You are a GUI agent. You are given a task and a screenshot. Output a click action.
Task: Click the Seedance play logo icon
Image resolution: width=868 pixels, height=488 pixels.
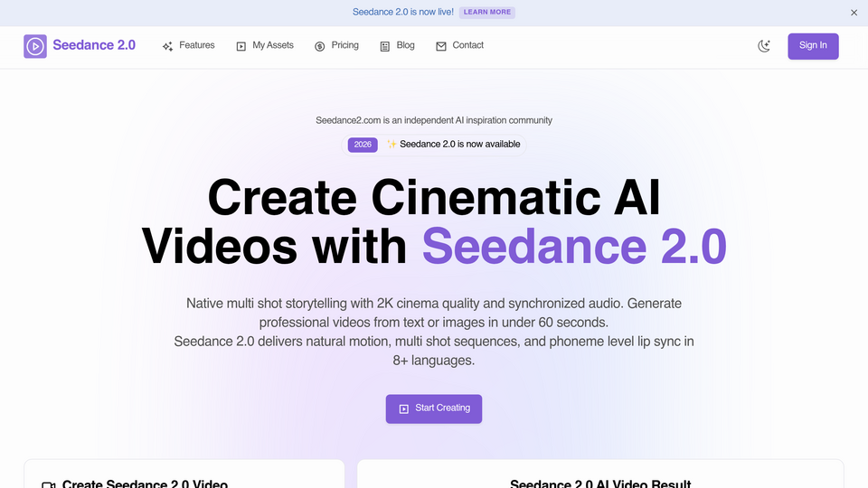tap(35, 46)
